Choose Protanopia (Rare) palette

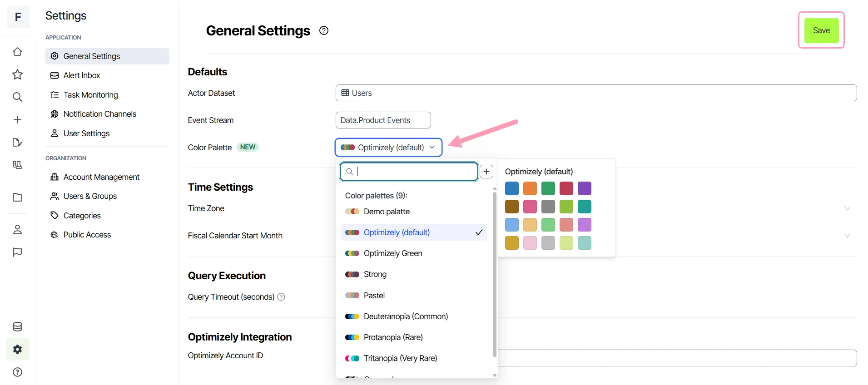point(414,337)
